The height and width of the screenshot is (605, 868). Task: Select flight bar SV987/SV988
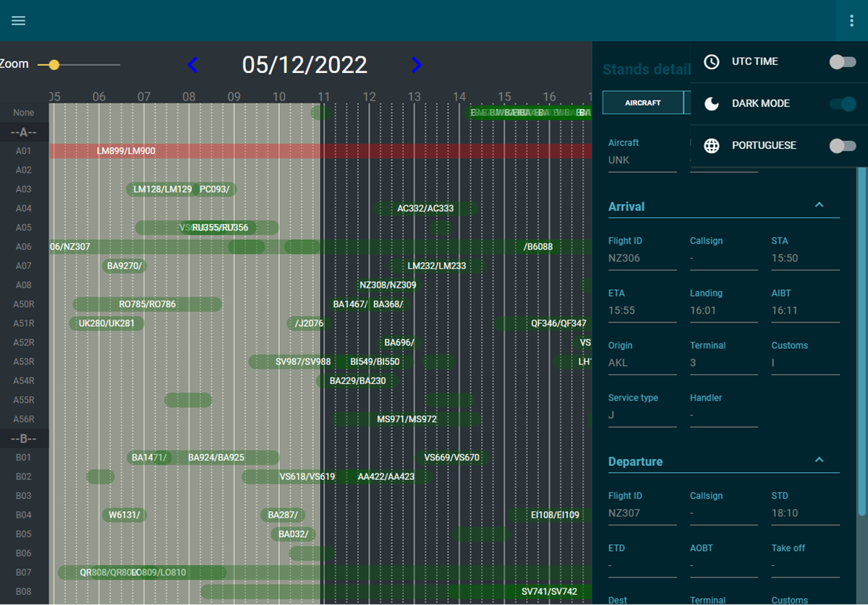click(303, 361)
